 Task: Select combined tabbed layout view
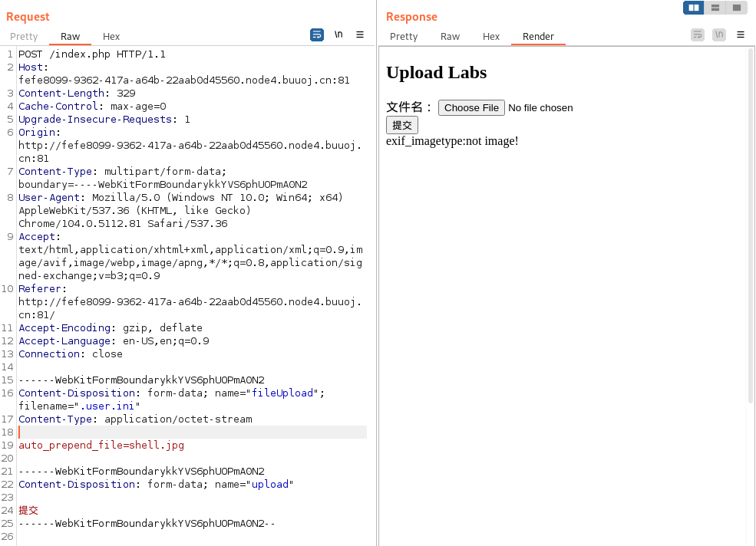tap(737, 8)
